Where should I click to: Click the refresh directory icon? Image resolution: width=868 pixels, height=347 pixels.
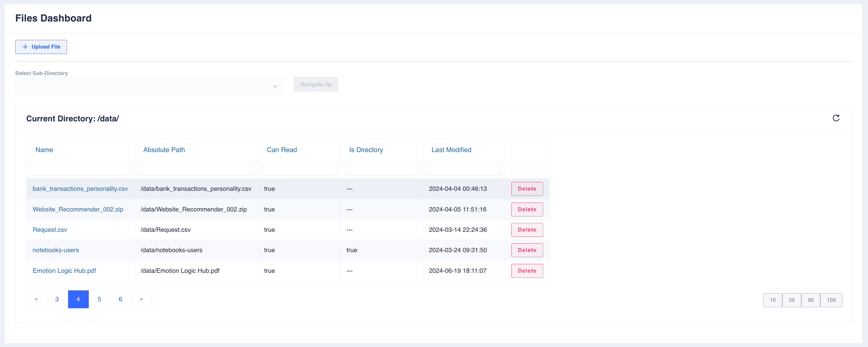[x=836, y=118]
